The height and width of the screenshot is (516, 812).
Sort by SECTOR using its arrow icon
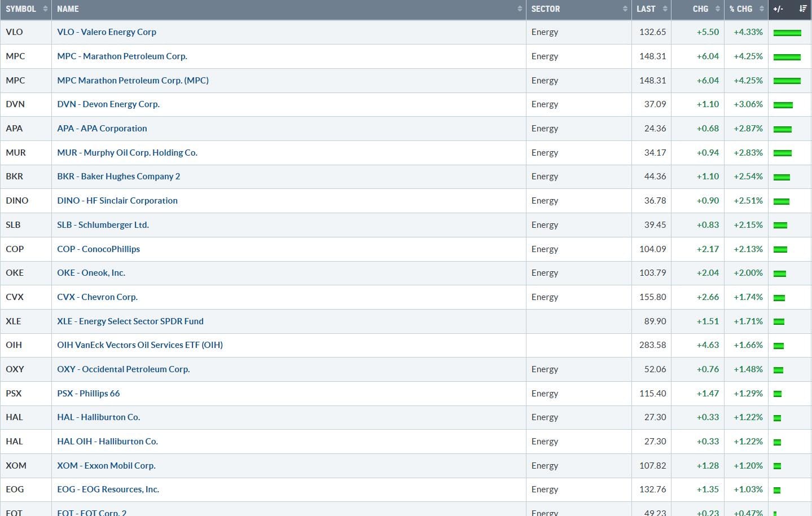pos(625,9)
